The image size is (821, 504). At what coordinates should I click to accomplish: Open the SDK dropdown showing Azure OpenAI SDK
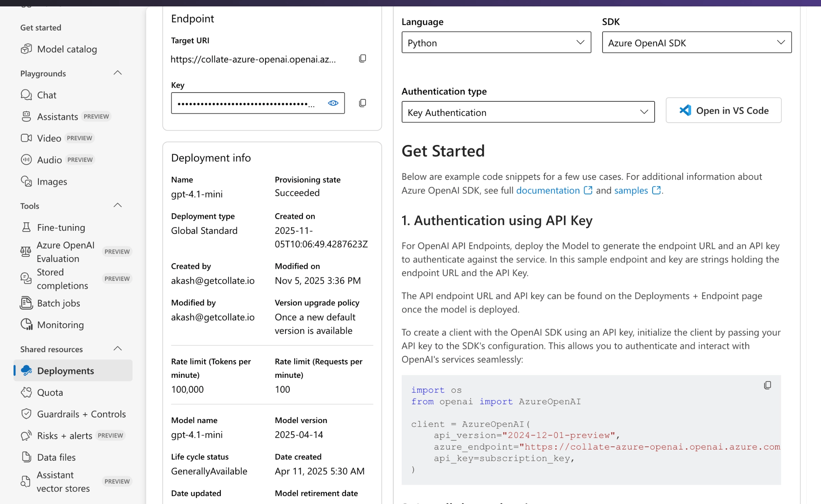(697, 42)
